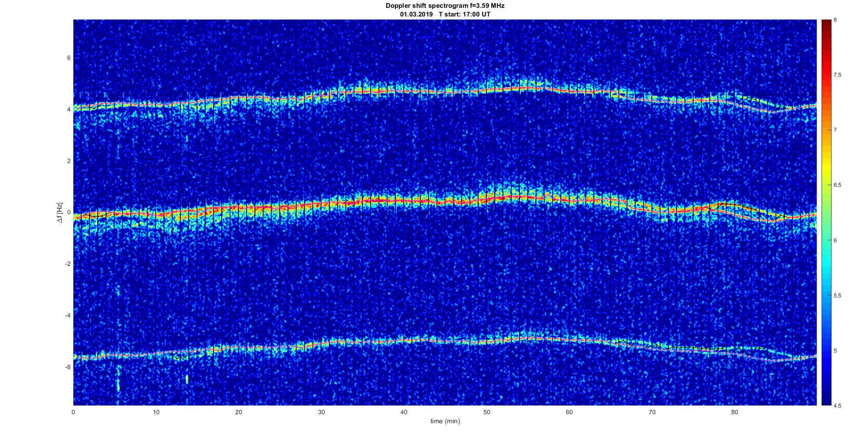Click the colorbar tick label '6.5'

coord(838,185)
